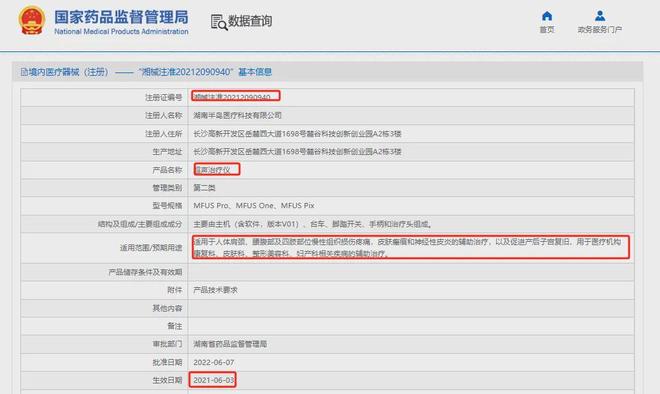The image size is (660, 394).
Task: Click the 适用范围 intended use description
Action: [x=407, y=248]
